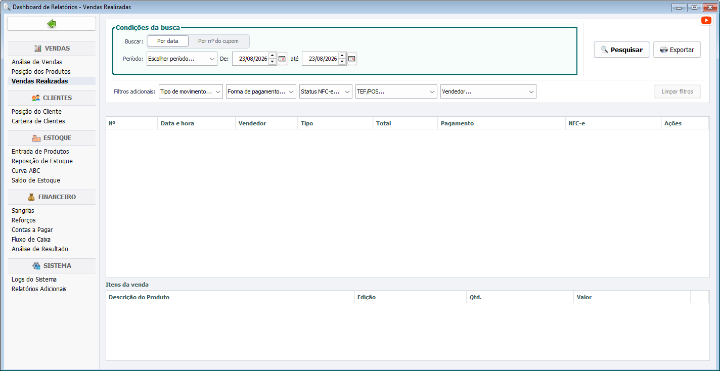Screen dimensions: 720x371
Task: Open 'Sangrias' report
Action: (x=22, y=210)
